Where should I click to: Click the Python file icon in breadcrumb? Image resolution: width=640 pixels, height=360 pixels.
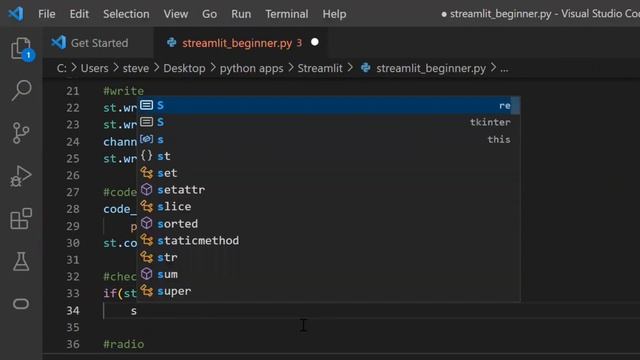(366, 68)
